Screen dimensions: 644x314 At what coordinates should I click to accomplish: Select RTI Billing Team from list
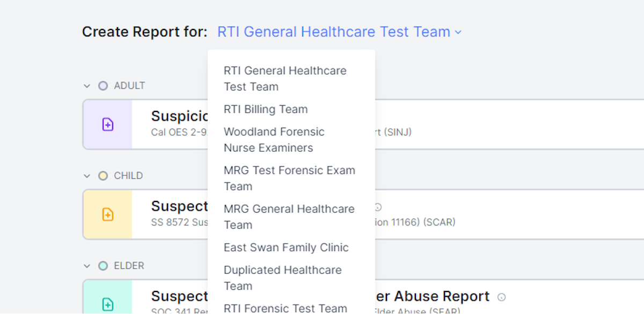coord(291,109)
